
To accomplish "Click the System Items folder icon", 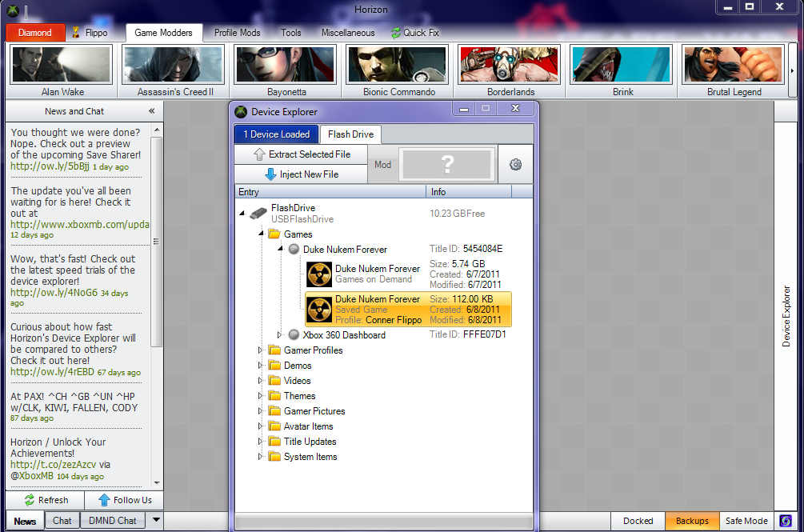I will point(275,456).
